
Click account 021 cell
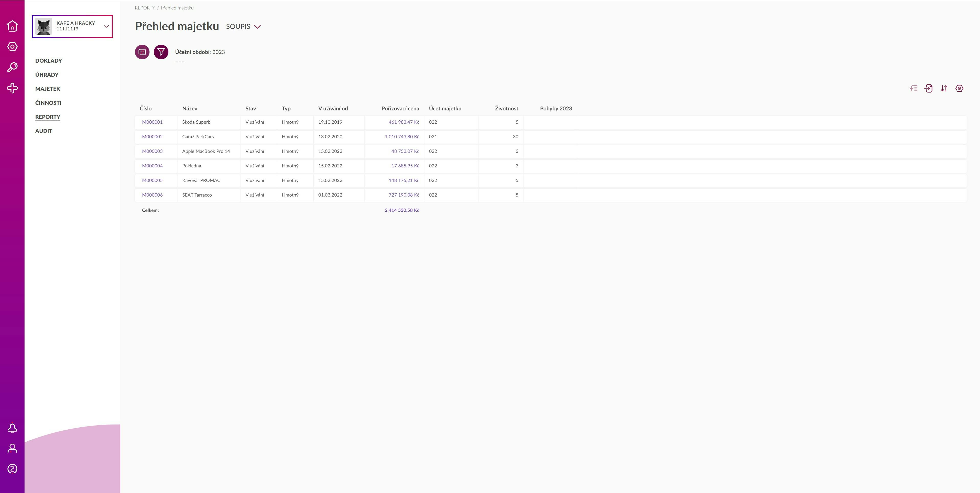(451, 136)
